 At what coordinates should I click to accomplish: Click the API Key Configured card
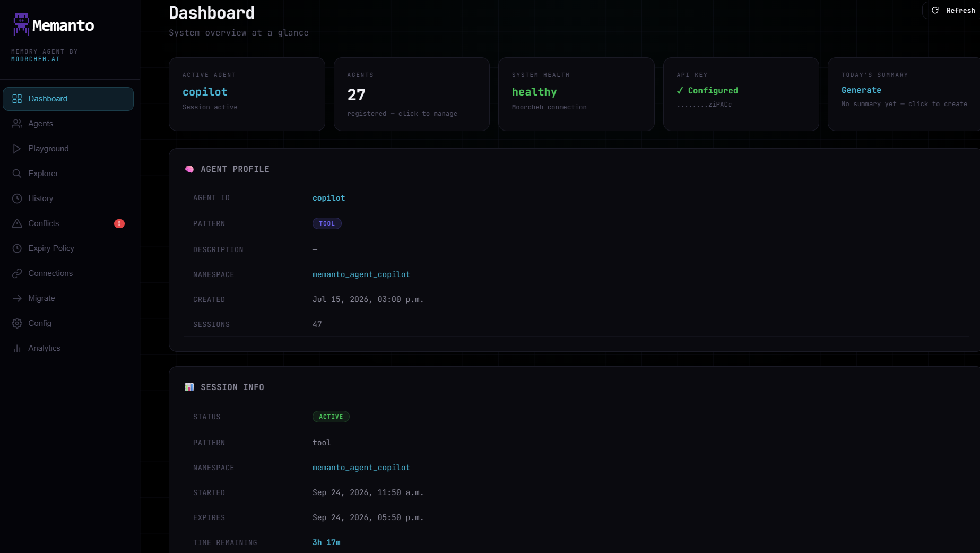tap(741, 94)
